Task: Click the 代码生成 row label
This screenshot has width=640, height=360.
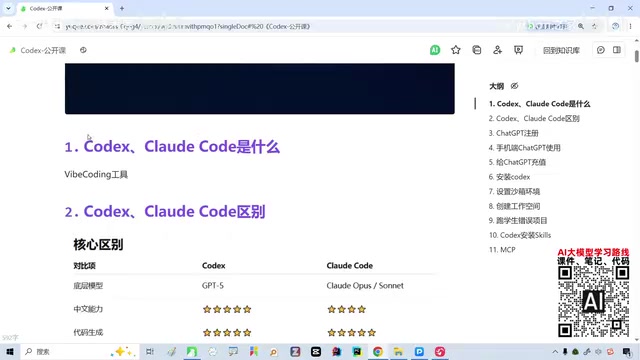Action: pos(88,333)
